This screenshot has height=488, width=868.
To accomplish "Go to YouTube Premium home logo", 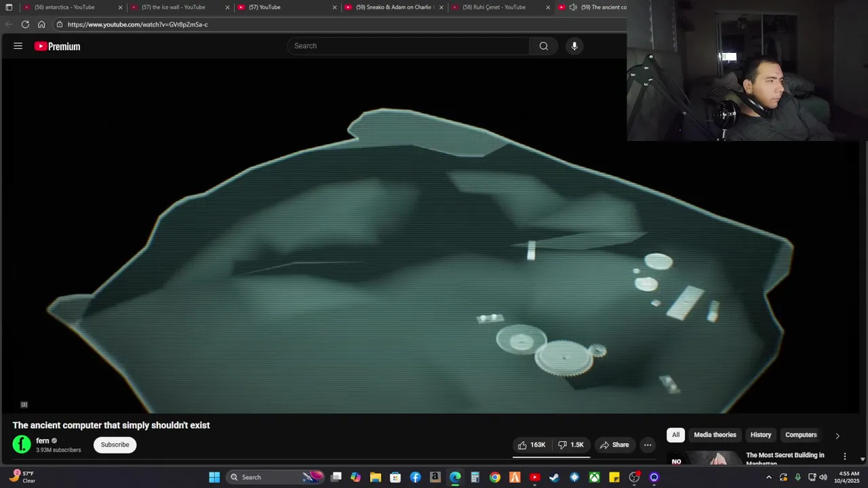I will (x=57, y=46).
